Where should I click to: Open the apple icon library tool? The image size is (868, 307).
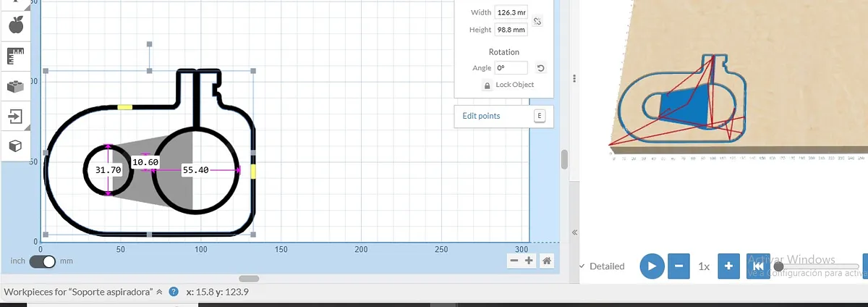(16, 25)
